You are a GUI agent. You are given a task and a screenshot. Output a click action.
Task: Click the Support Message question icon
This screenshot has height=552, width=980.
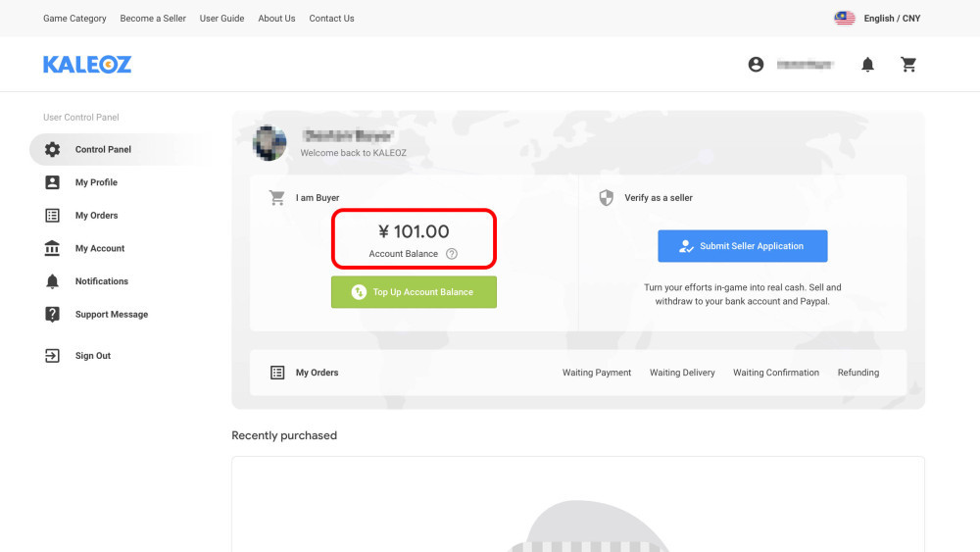[53, 315]
